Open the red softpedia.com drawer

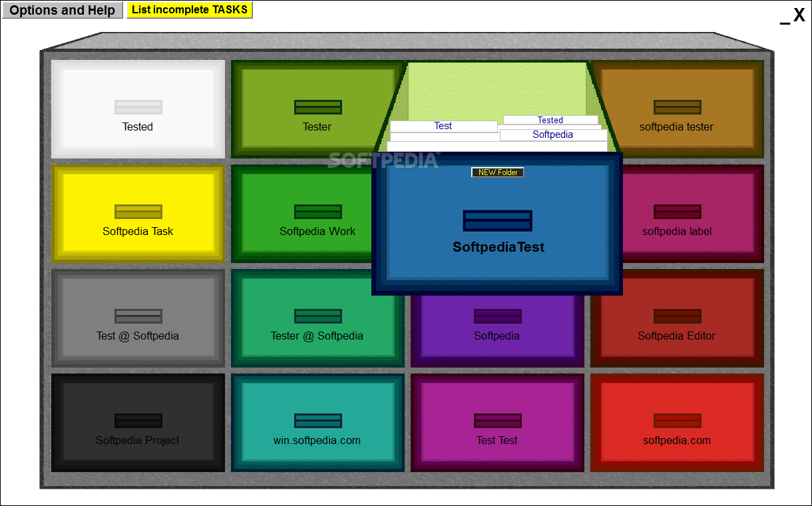click(x=677, y=423)
